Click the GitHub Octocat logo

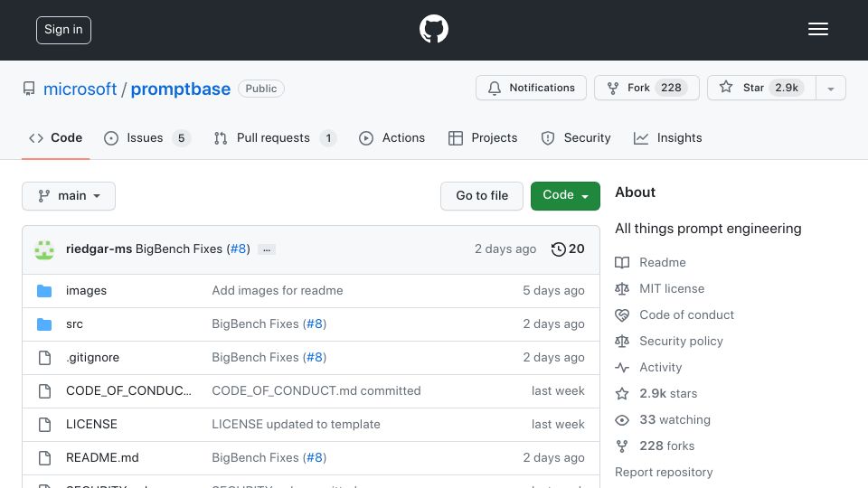(433, 29)
